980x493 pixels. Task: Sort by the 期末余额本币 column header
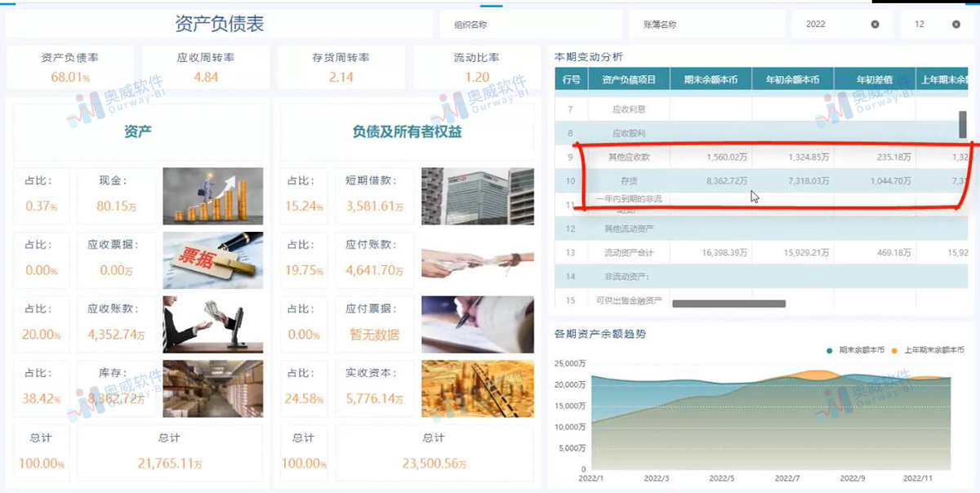(710, 79)
